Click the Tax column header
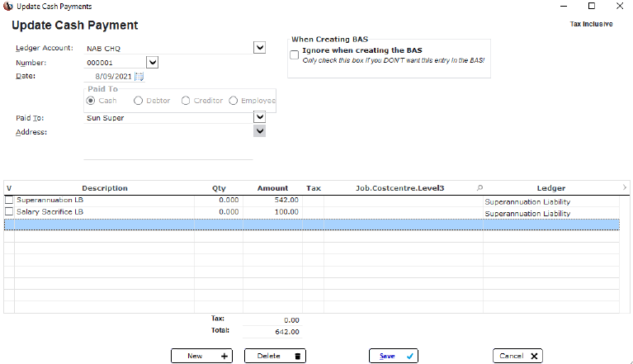This screenshot has width=633, height=364. 314,188
